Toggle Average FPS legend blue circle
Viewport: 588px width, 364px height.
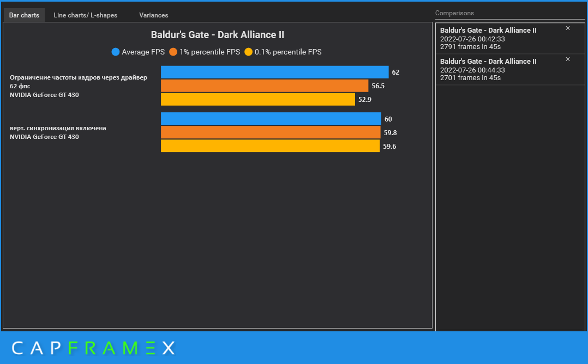[116, 52]
